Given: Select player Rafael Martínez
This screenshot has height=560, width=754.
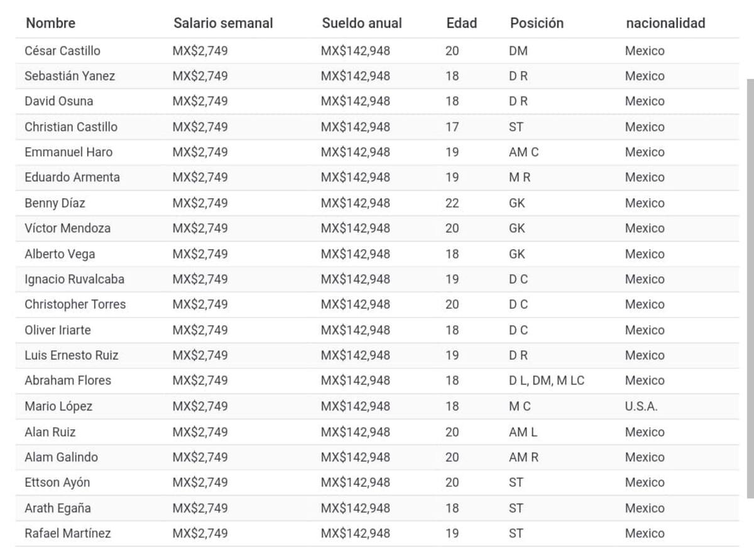Looking at the screenshot, I should (x=67, y=533).
